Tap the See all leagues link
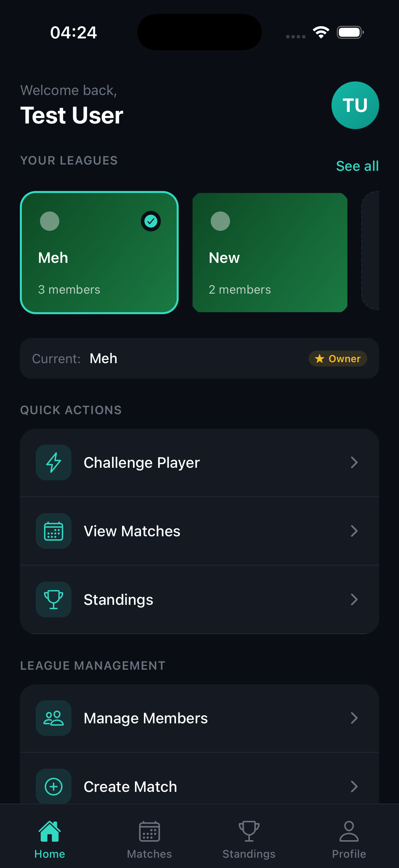 click(x=357, y=166)
